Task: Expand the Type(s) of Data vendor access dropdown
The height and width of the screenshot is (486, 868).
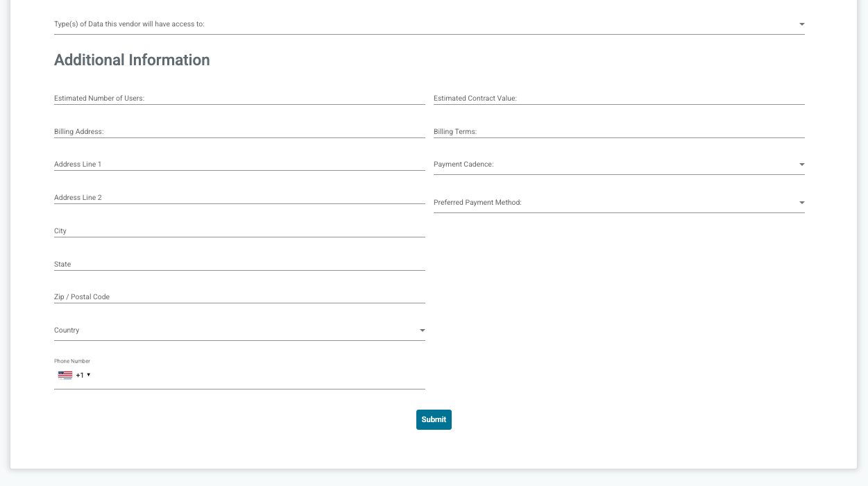Action: click(x=429, y=24)
